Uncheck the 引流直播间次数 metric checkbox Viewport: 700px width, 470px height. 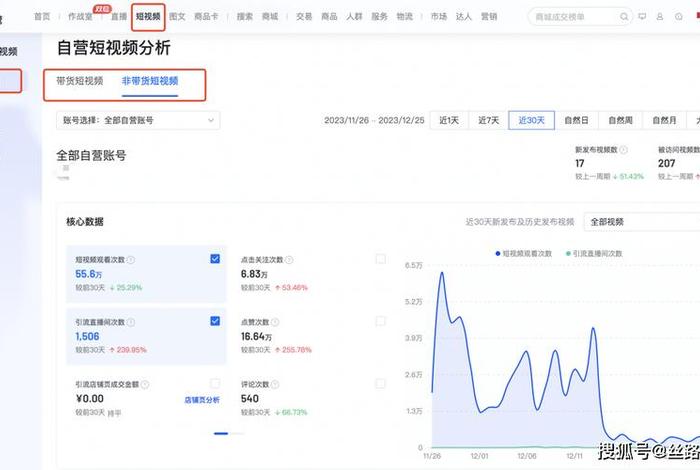point(215,321)
